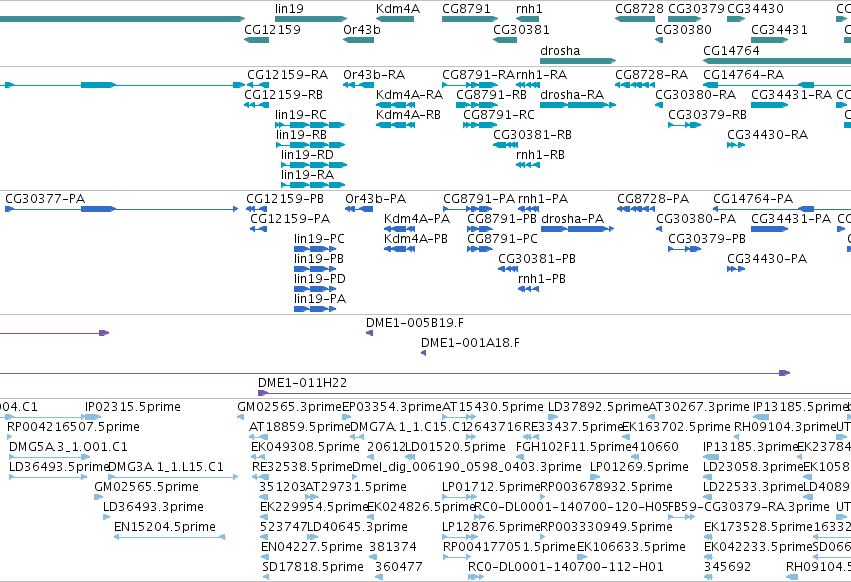Select the EN15204.5prime EST label
This screenshot has width=851, height=582.
point(164,527)
